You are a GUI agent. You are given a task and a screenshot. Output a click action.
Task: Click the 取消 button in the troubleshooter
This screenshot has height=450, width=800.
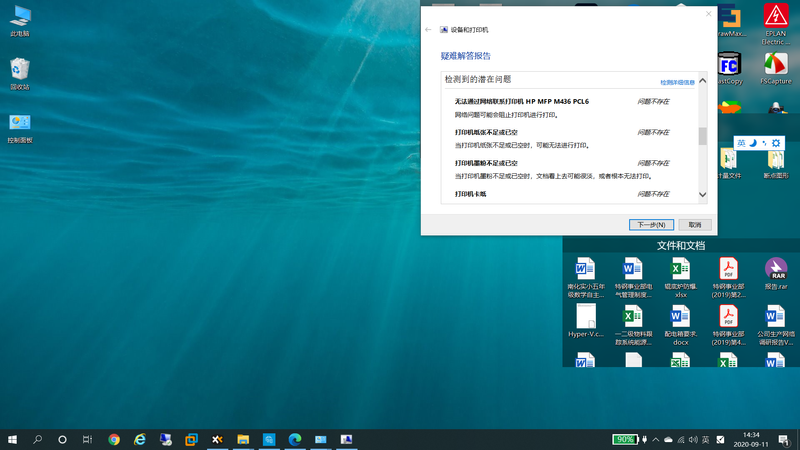[694, 225]
